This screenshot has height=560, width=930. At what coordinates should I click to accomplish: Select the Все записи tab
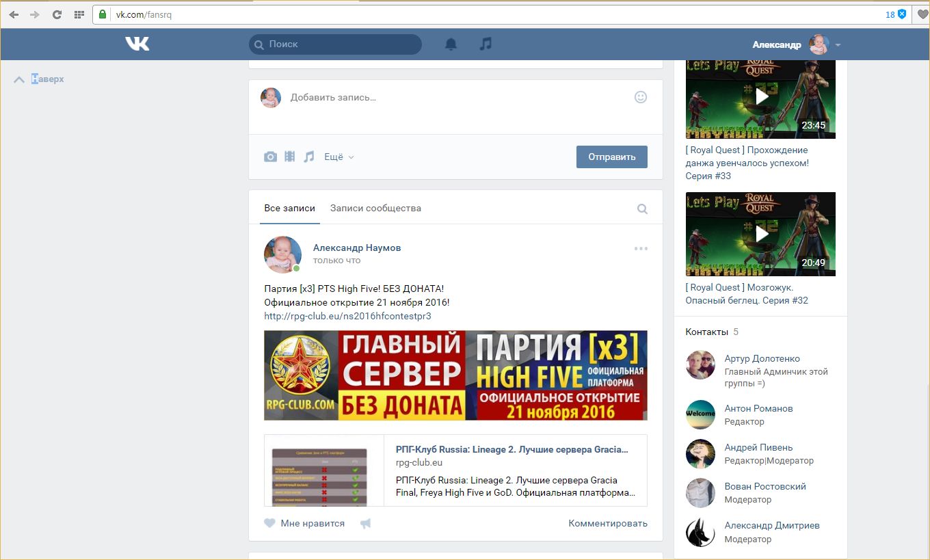(x=290, y=208)
